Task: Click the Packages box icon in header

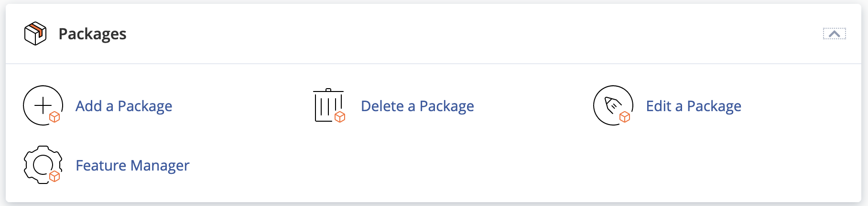Action: (35, 34)
